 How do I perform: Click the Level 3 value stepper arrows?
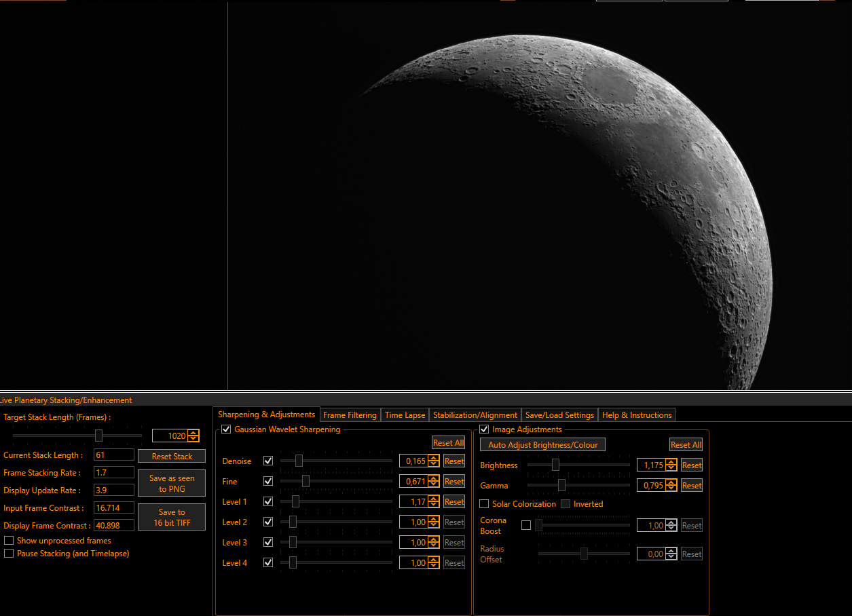(x=434, y=543)
